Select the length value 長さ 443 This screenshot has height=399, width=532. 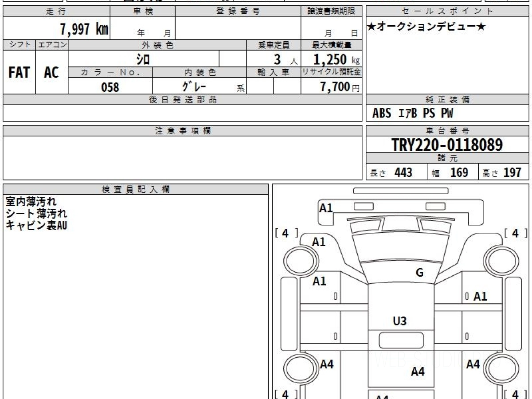coord(391,172)
